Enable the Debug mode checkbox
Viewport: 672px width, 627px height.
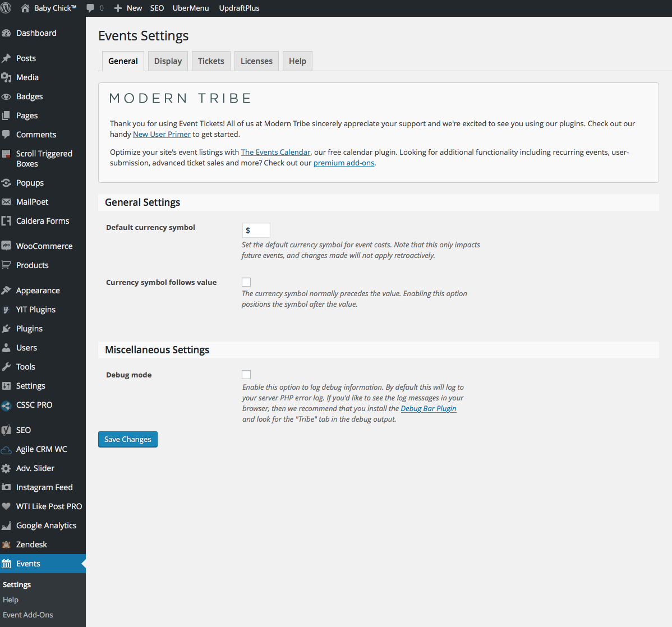tap(246, 375)
